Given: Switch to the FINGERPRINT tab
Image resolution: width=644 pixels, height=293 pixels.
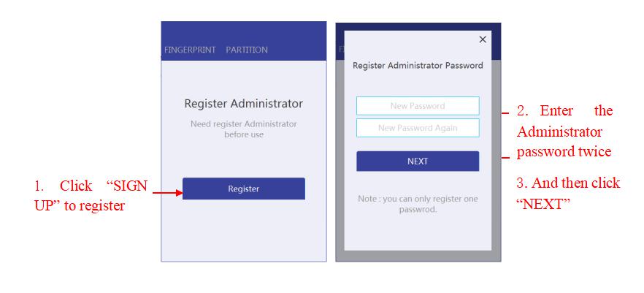Looking at the screenshot, I should point(190,50).
